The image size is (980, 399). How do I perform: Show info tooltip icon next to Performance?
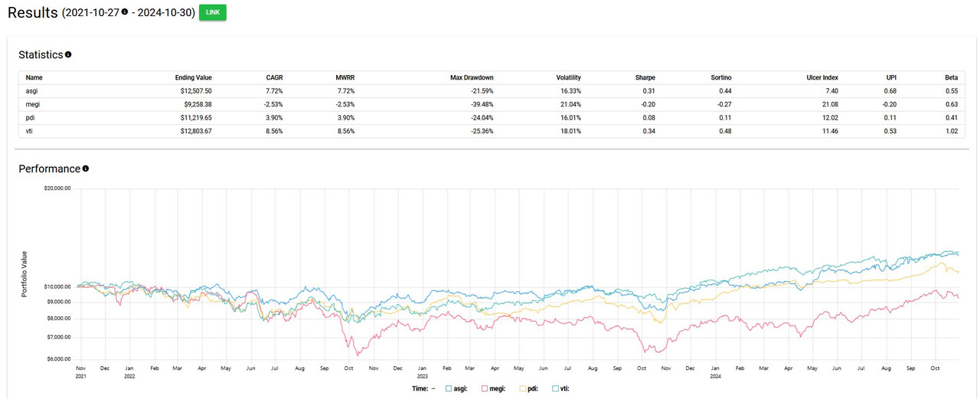pos(86,168)
